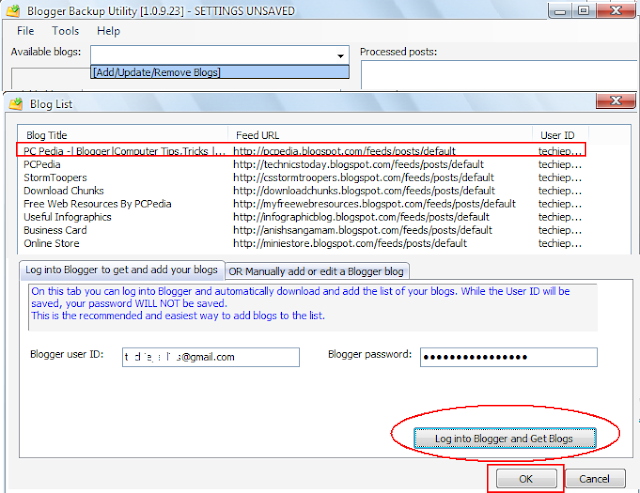Click the Processed posts list box
The image size is (640, 493).
[500, 75]
